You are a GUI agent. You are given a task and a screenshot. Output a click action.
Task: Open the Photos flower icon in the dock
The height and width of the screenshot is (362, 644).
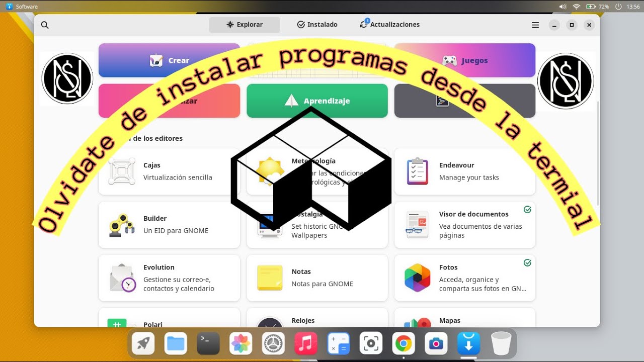click(240, 344)
